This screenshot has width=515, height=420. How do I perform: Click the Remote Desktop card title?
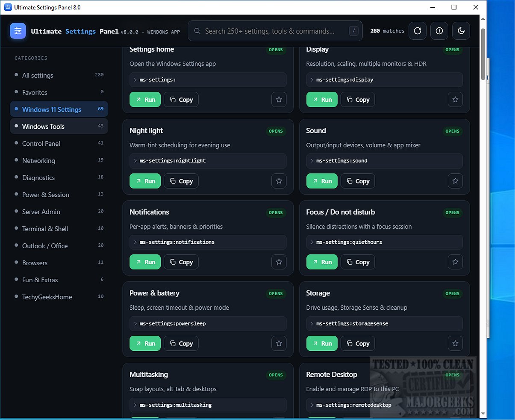[x=332, y=374]
